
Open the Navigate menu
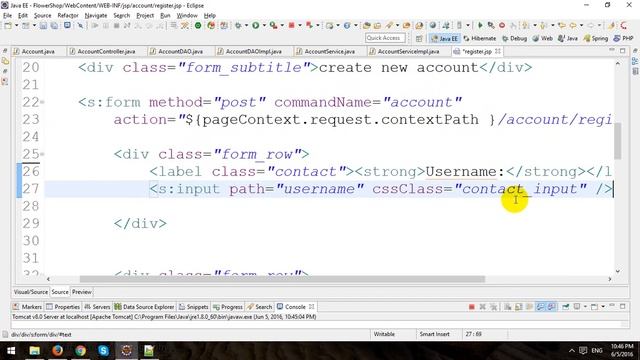(x=96, y=16)
